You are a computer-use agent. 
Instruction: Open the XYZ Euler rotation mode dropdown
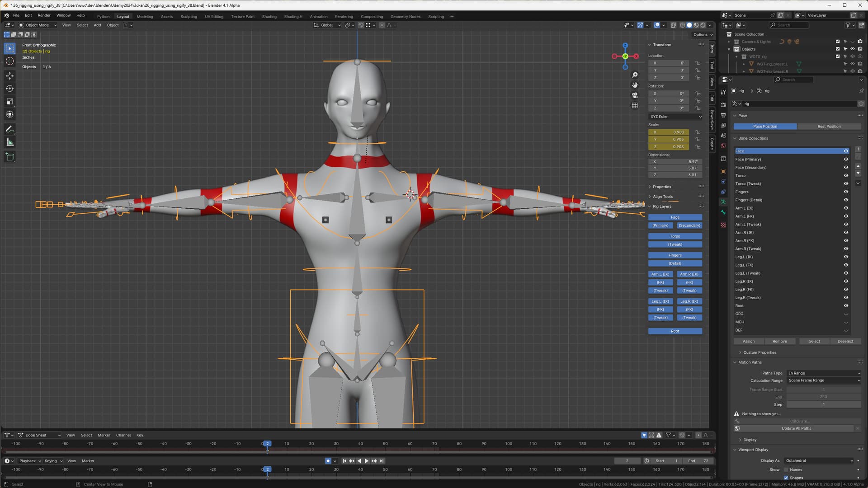click(675, 117)
